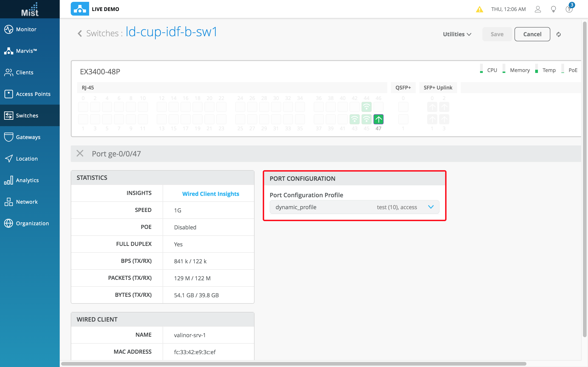Screen dimensions: 588x367
Task: Select SFP+ Uplink port 0
Action: (432, 107)
